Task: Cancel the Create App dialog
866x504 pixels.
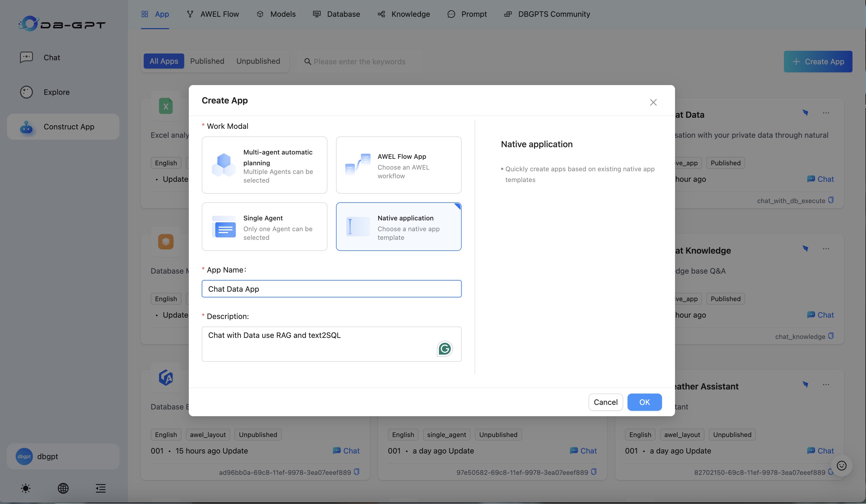Action: 605,402
